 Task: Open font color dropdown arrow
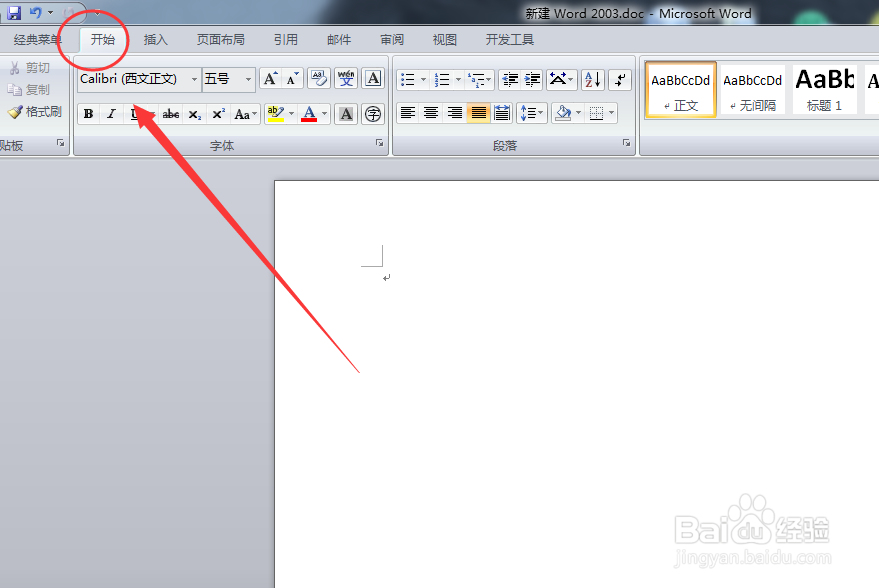325,114
